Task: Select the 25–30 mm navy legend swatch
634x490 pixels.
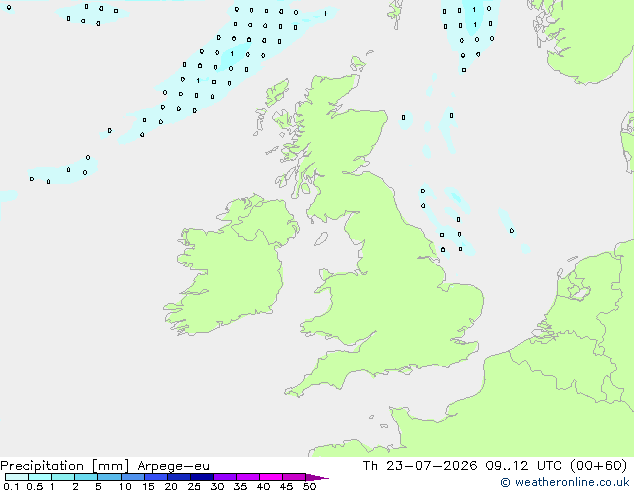Action: [x=202, y=477]
